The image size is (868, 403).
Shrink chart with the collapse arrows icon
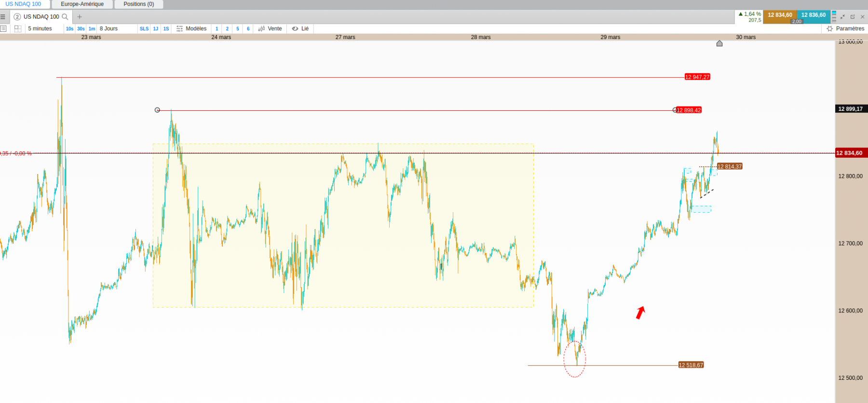point(842,17)
